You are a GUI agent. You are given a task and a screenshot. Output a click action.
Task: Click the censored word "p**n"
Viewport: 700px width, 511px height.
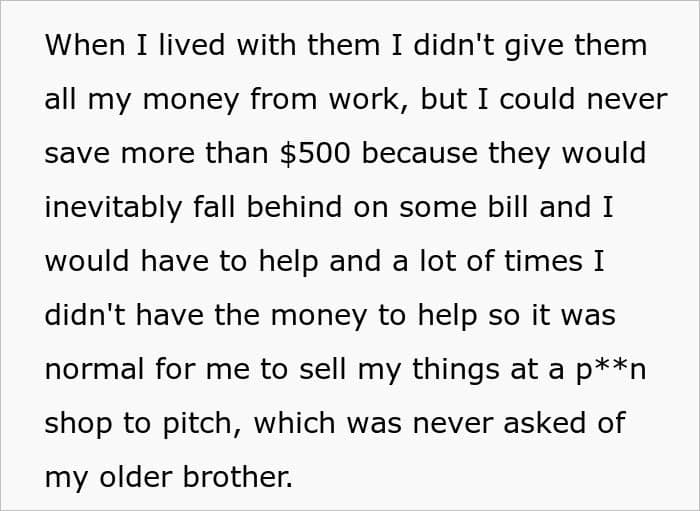611,369
